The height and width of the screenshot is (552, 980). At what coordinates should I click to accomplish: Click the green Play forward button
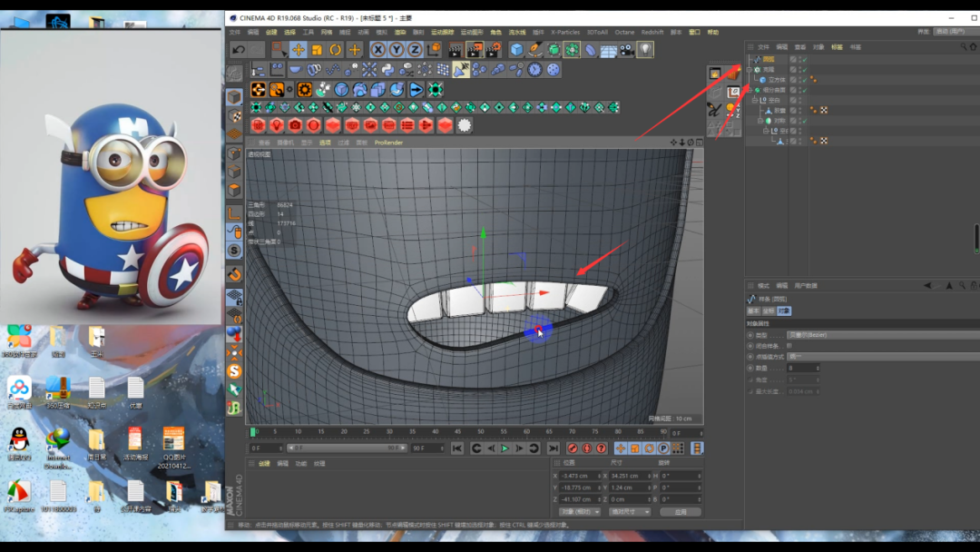505,448
